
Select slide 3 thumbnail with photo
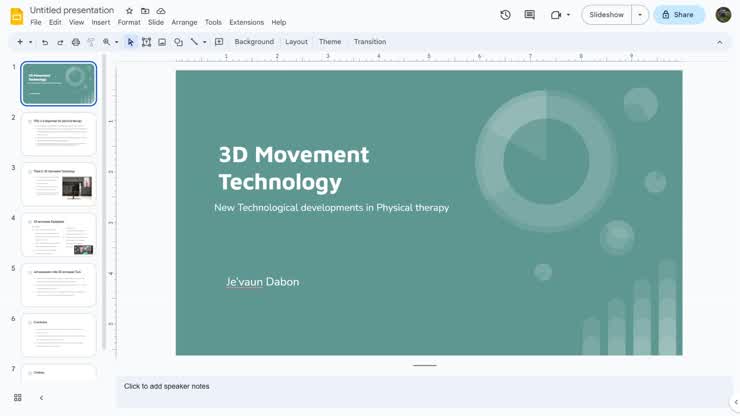pos(59,185)
